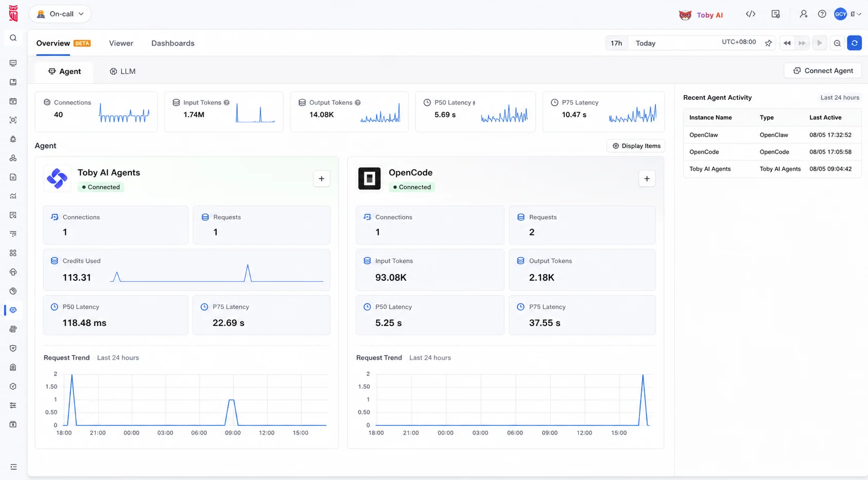Switch to the Viewer tab

[121, 43]
